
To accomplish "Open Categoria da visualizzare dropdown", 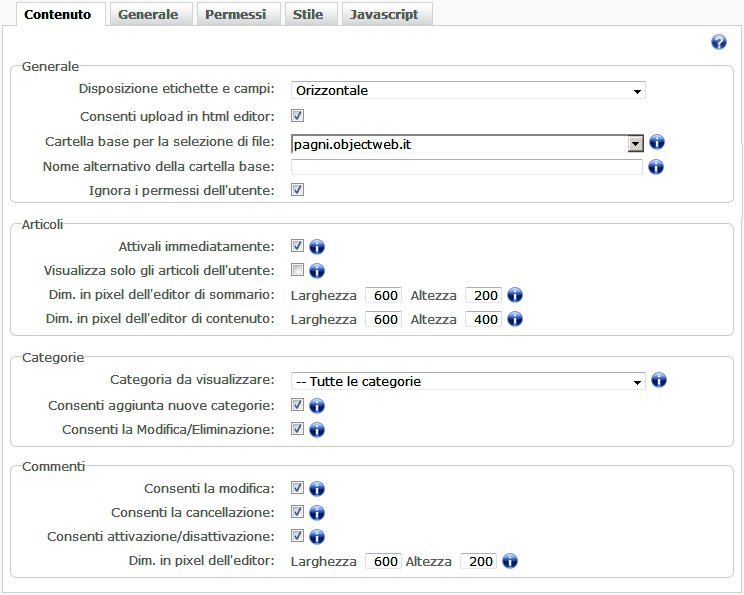I will 468,381.
